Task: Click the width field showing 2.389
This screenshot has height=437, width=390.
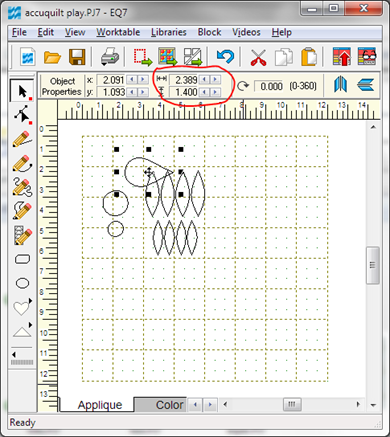Action: (x=184, y=80)
